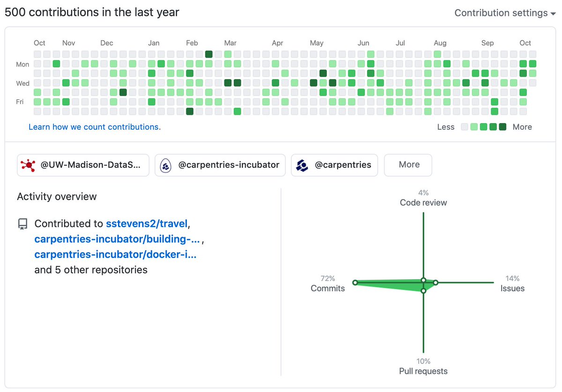Open the sstevens2/travel repository link
The image size is (562, 392).
[x=147, y=224]
